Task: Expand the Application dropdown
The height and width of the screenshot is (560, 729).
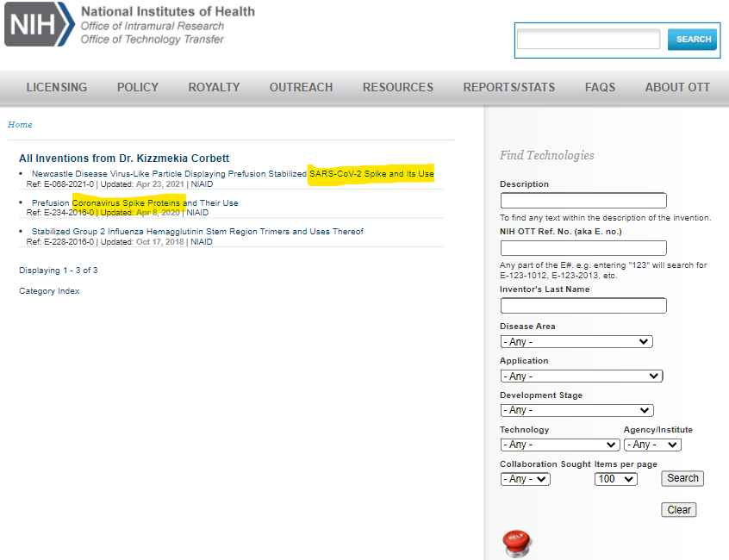Action: pos(582,376)
